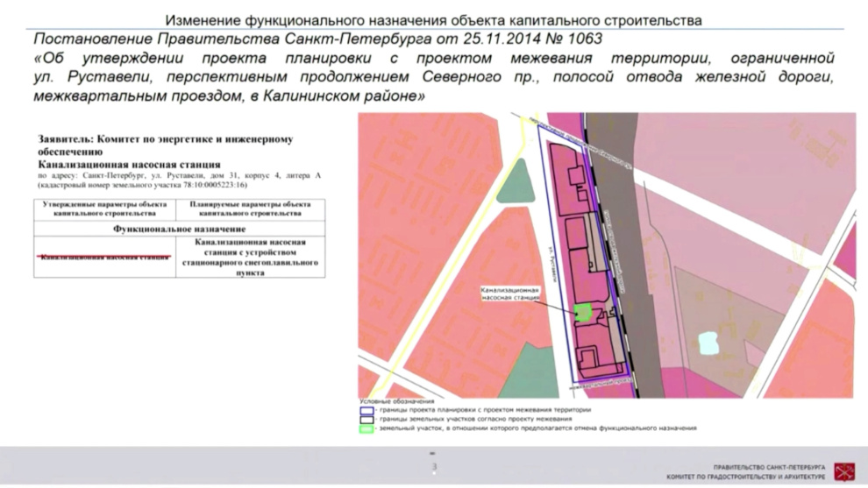Click the struck-through text in the table

click(x=104, y=258)
